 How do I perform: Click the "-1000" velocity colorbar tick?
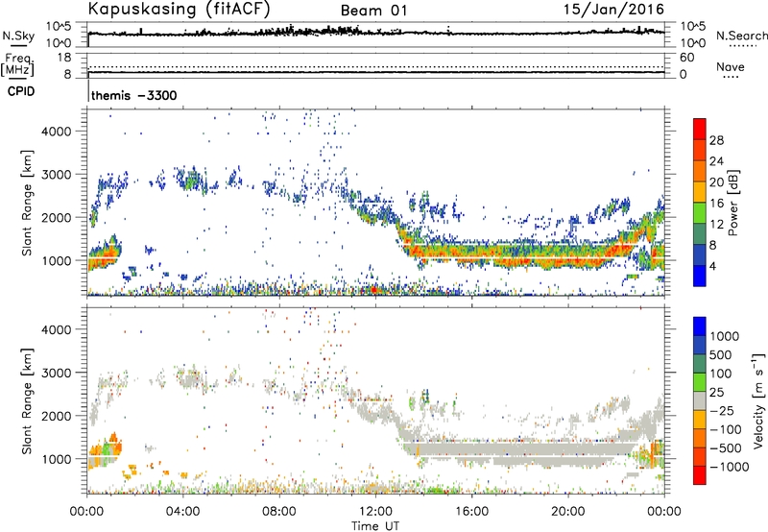tap(730, 467)
